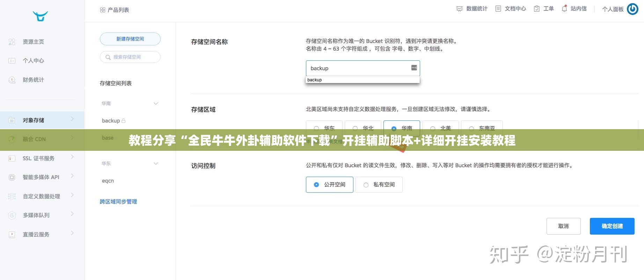Choose 东南亚 storage region
Screen dimensions: 644x280
coord(482,128)
